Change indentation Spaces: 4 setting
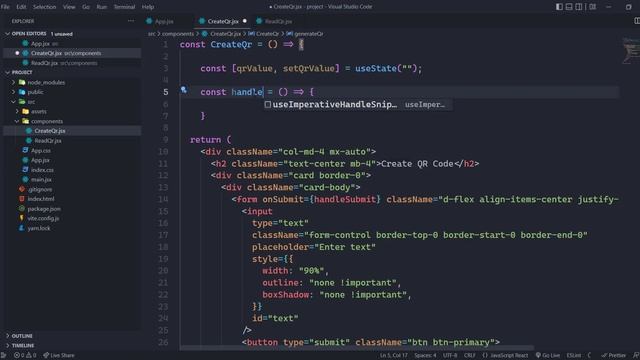This screenshot has width=640, height=360. (425, 356)
